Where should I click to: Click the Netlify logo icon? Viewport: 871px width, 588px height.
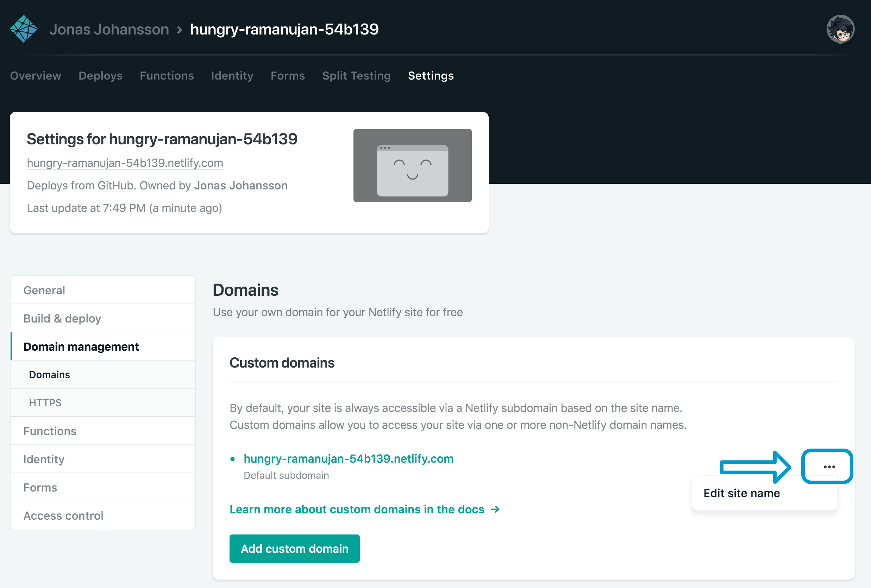(x=24, y=29)
